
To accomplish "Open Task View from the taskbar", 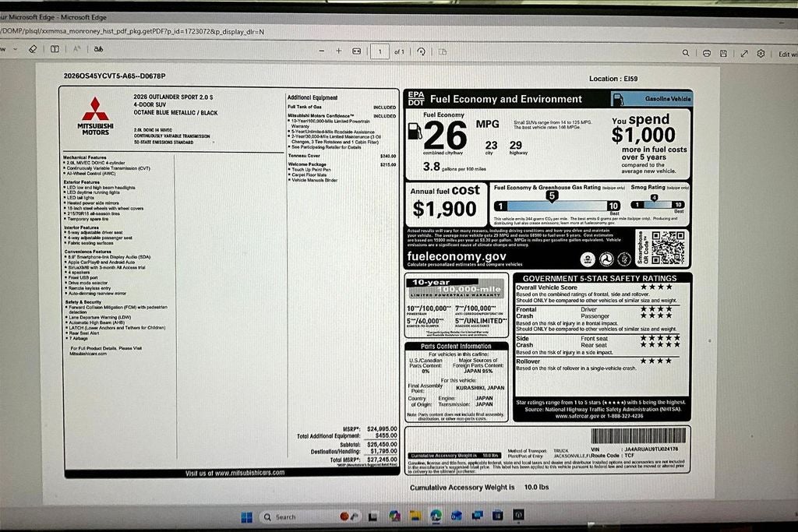I will 373,516.
